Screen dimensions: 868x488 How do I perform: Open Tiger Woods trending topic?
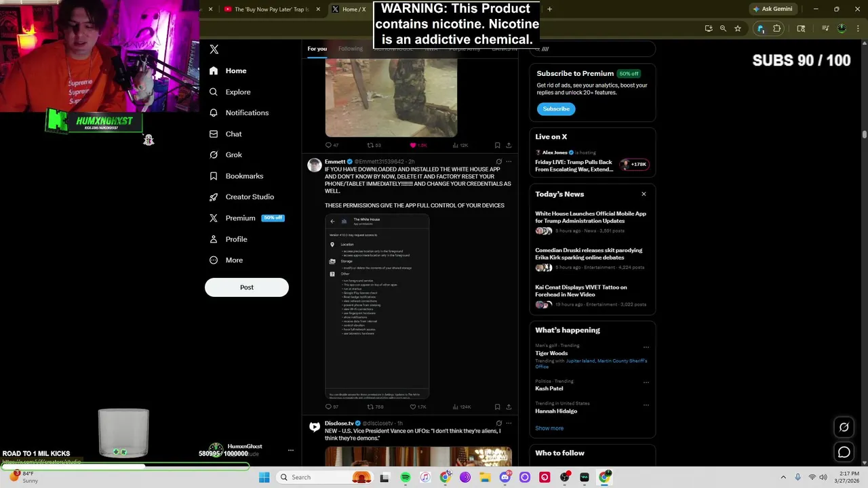[x=551, y=353]
